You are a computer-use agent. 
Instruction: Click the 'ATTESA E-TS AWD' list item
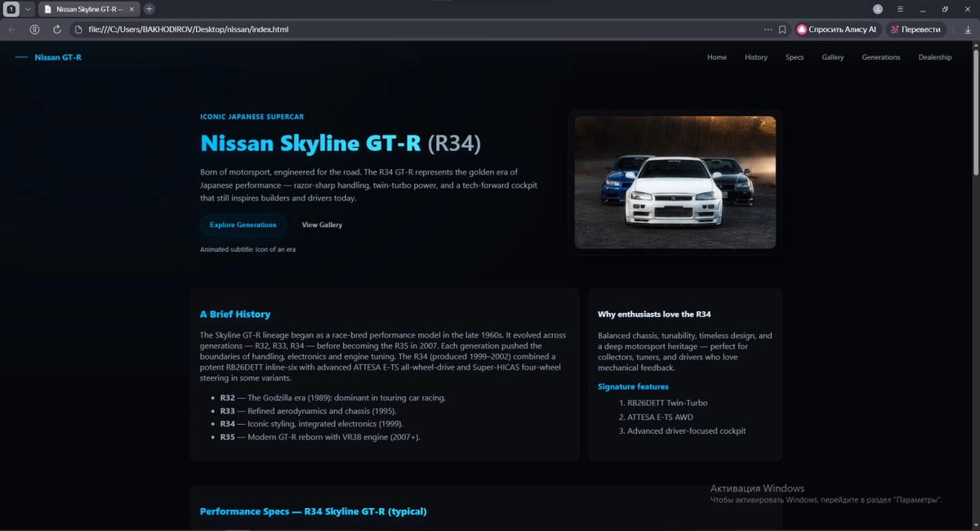[660, 417]
